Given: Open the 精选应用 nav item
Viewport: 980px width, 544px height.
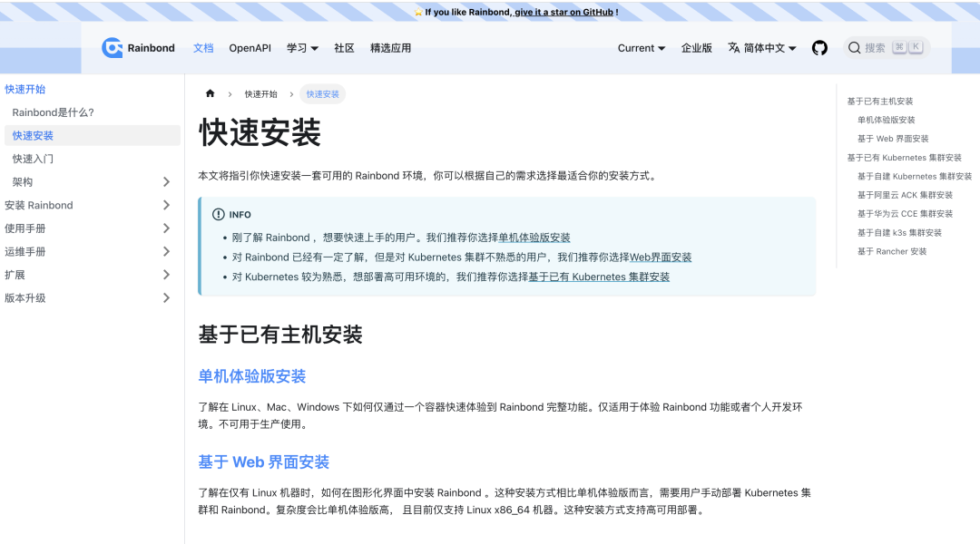Looking at the screenshot, I should coord(390,48).
